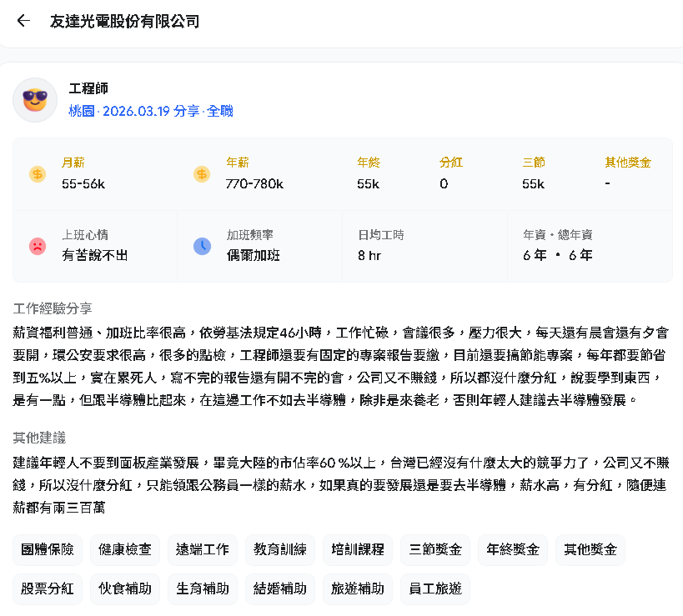This screenshot has width=683, height=616.
Task: Select the 健康檢查 benefit tag
Action: click(125, 550)
